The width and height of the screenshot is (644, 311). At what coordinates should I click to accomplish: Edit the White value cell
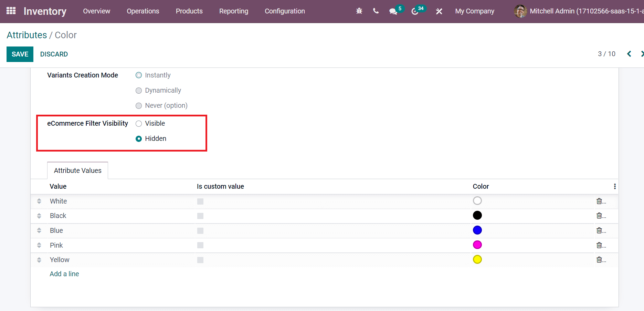tap(121, 201)
